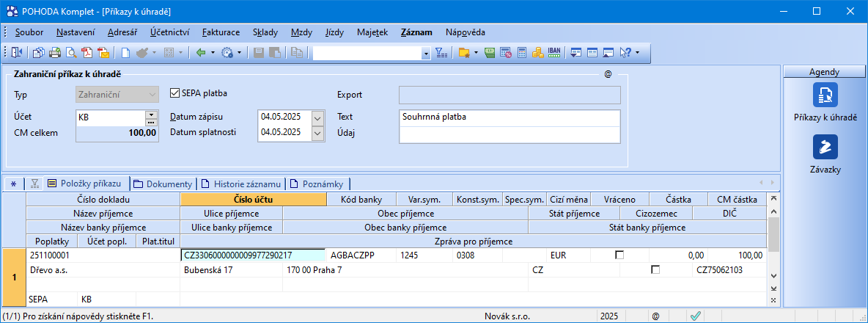The image size is (868, 323).
Task: Open the Datum zápisu date dropdown
Action: pos(317,117)
